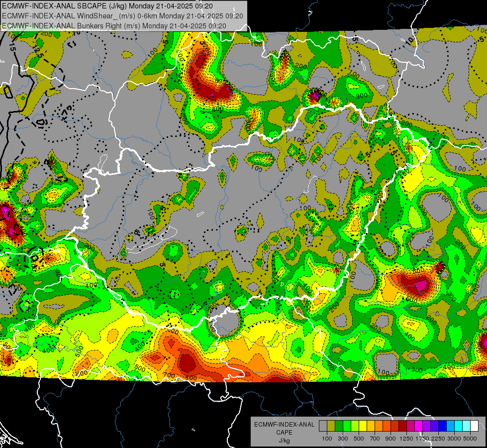The image size is (487, 448).
Task: Click the Bunkers Right title line
Action: 114,26
